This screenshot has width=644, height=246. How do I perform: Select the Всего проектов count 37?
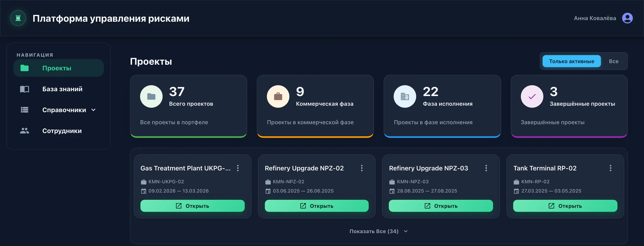177,92
